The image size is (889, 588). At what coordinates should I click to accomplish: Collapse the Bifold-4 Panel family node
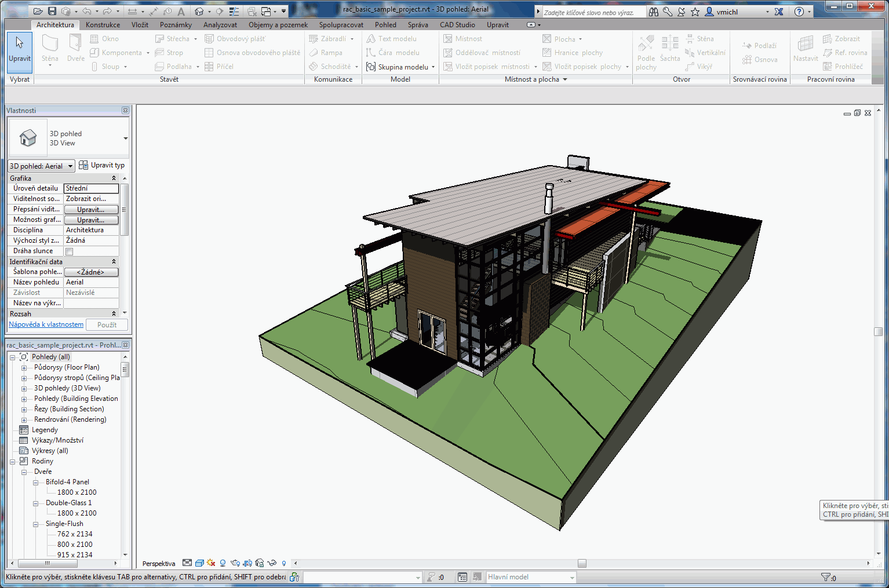pos(35,483)
